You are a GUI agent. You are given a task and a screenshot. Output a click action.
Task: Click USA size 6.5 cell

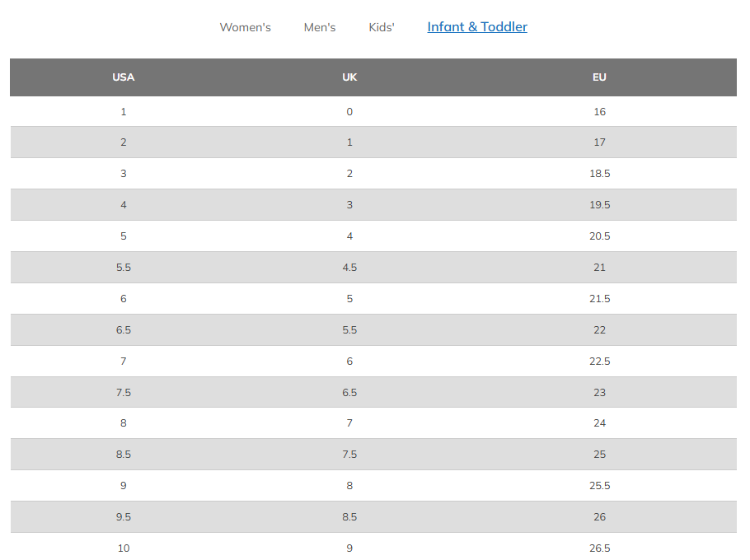(x=124, y=330)
